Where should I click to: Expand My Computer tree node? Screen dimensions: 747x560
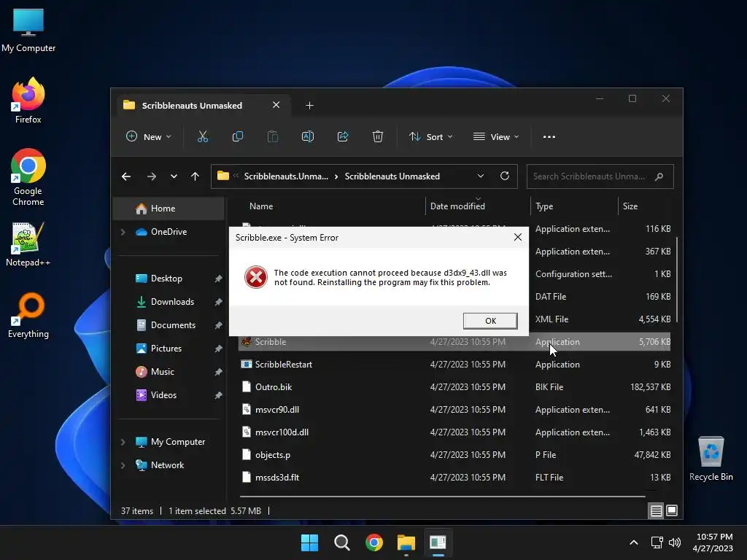click(x=123, y=442)
